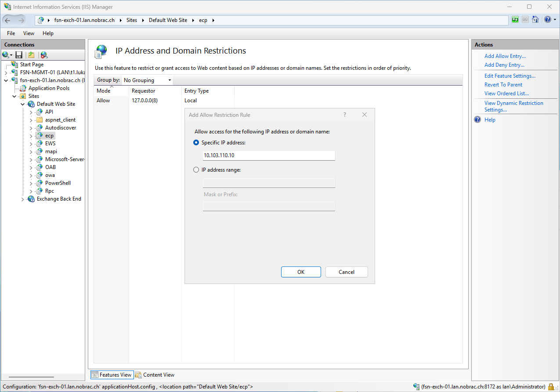Select the owa application icon
The width and height of the screenshot is (560, 392).
(40, 175)
